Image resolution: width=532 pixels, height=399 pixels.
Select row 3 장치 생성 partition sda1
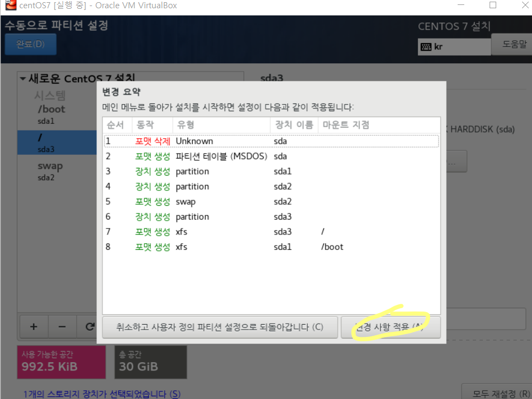pos(272,171)
